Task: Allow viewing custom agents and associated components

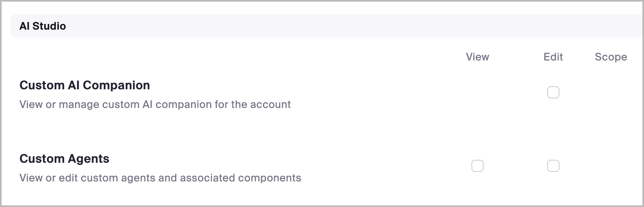Action: (477, 166)
